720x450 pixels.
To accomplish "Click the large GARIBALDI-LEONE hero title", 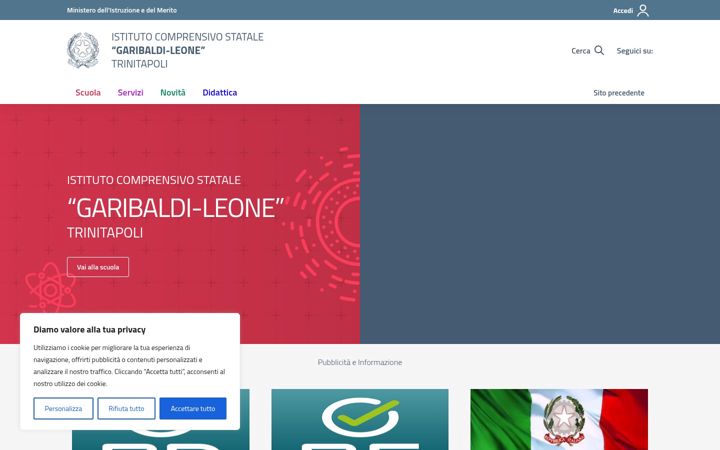I will [x=176, y=208].
